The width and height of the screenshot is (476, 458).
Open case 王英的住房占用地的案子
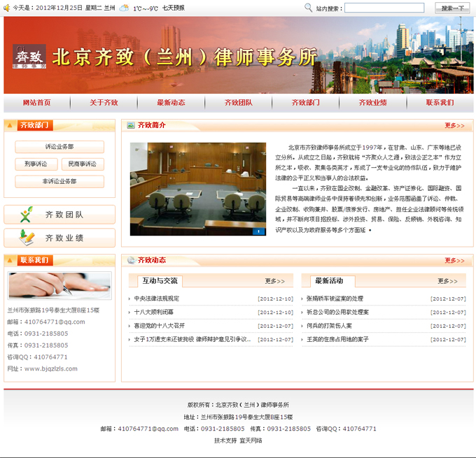tap(337, 339)
